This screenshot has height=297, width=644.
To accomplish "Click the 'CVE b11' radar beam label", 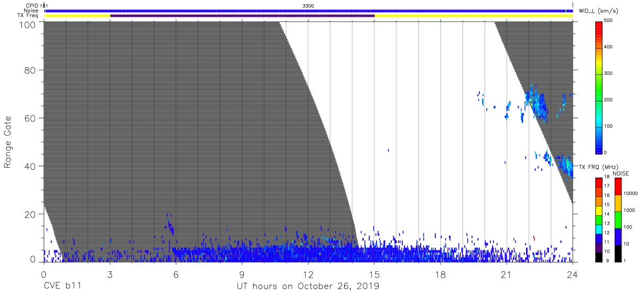I will pyautogui.click(x=62, y=286).
